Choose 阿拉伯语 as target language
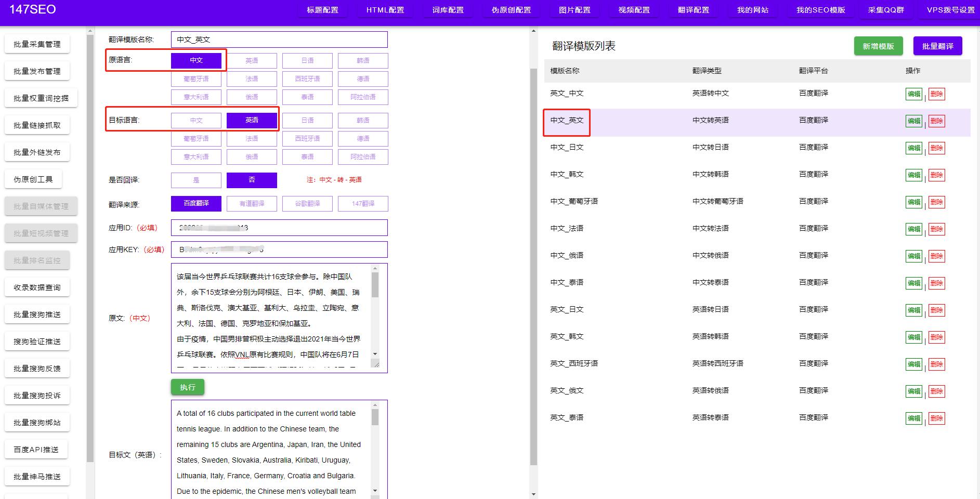Image resolution: width=980 pixels, height=499 pixels. click(363, 156)
